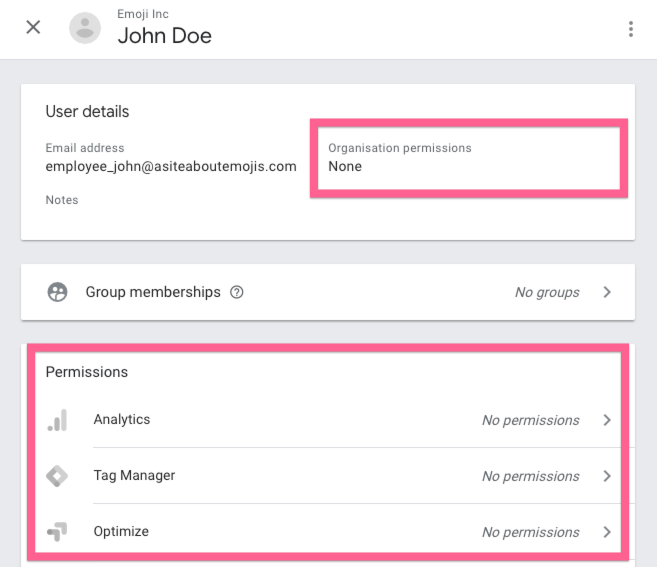Viewport: 657px width, 567px height.
Task: Open the three-dot more options menu
Action: click(x=631, y=29)
